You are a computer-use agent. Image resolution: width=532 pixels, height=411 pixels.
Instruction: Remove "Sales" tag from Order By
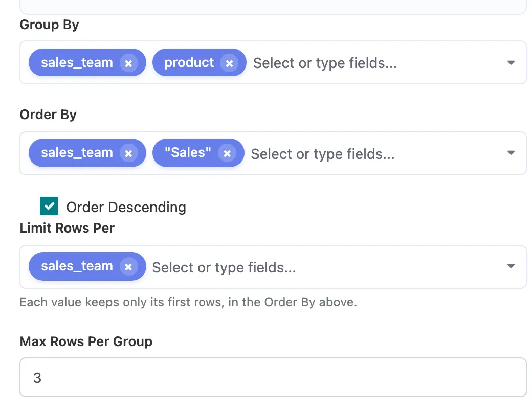point(227,153)
